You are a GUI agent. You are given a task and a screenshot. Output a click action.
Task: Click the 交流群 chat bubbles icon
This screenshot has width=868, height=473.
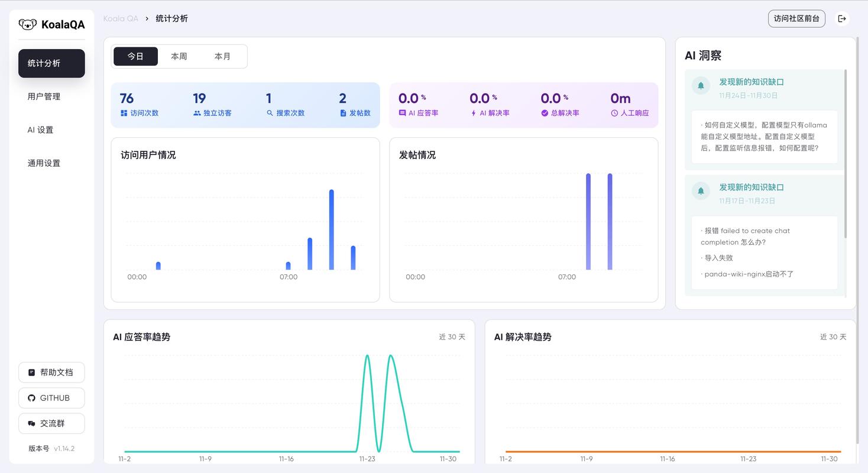point(32,423)
